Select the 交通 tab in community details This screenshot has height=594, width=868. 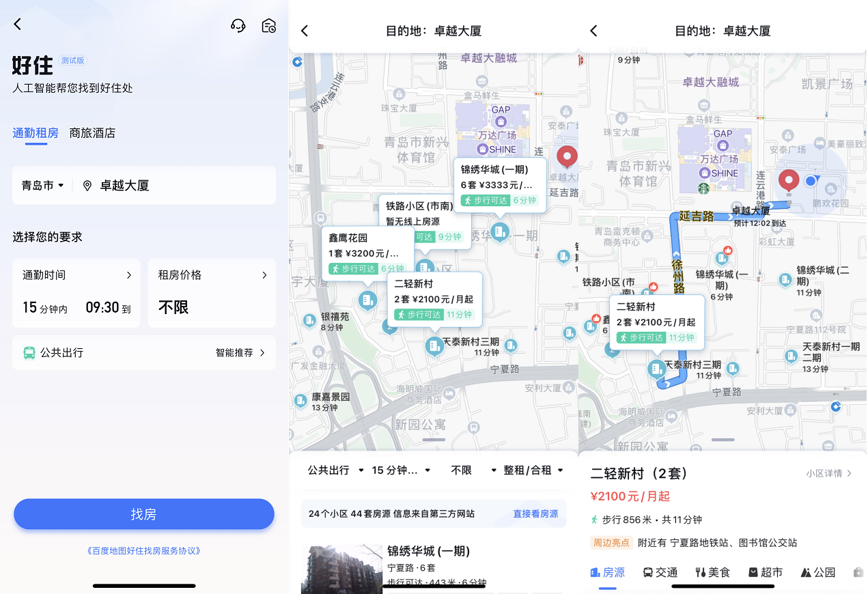click(x=660, y=572)
